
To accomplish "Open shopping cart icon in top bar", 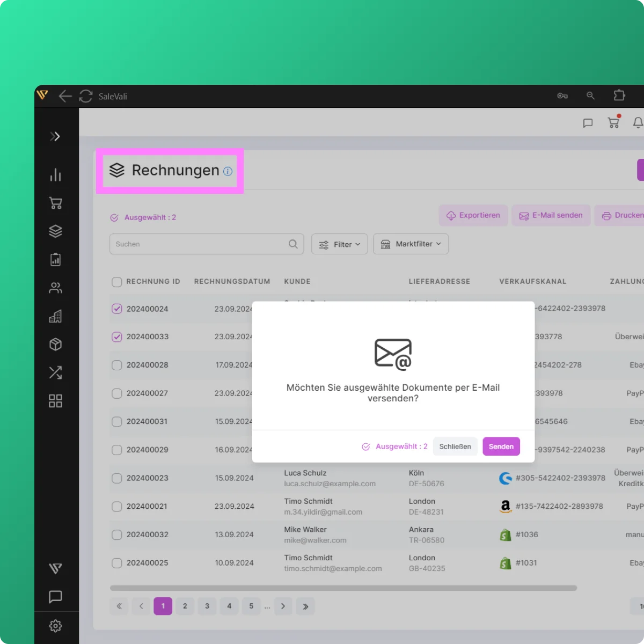I will point(613,122).
